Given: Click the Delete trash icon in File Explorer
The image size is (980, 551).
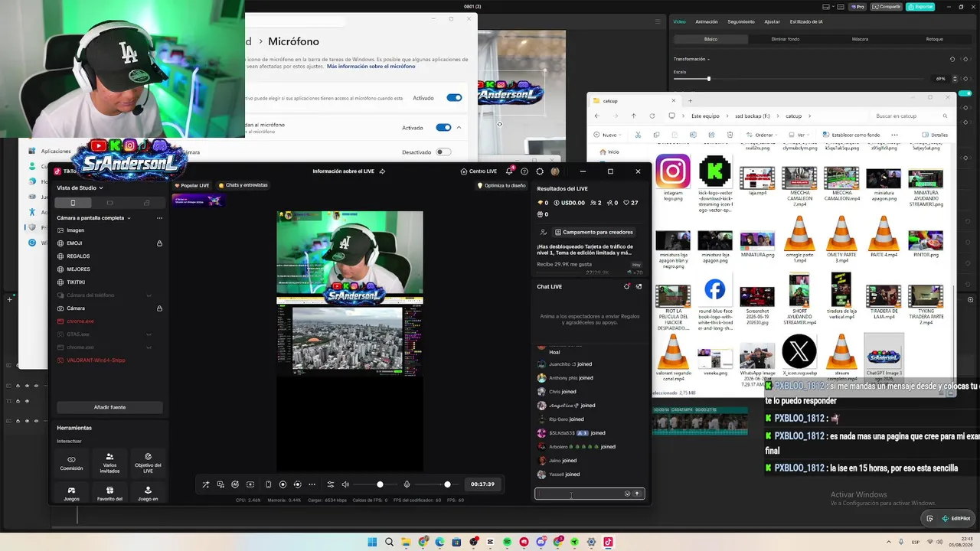Looking at the screenshot, I should [x=730, y=135].
